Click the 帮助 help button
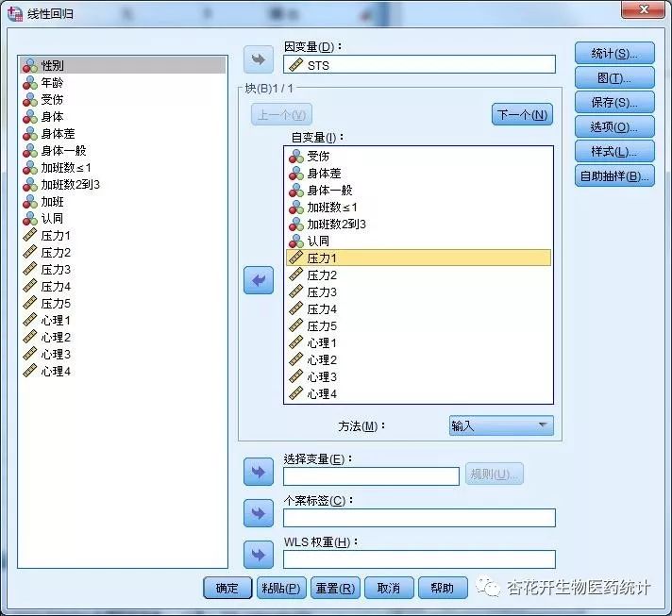Screen dimensions: 672x616 (443, 588)
